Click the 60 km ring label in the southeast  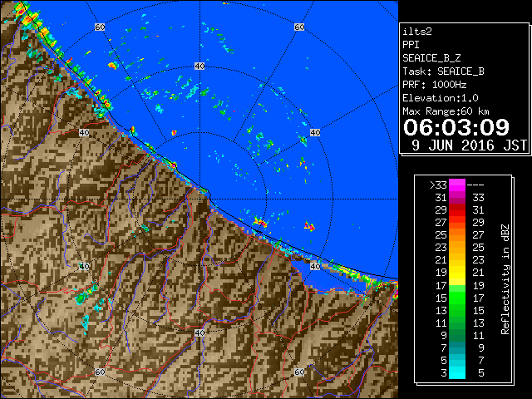(299, 372)
